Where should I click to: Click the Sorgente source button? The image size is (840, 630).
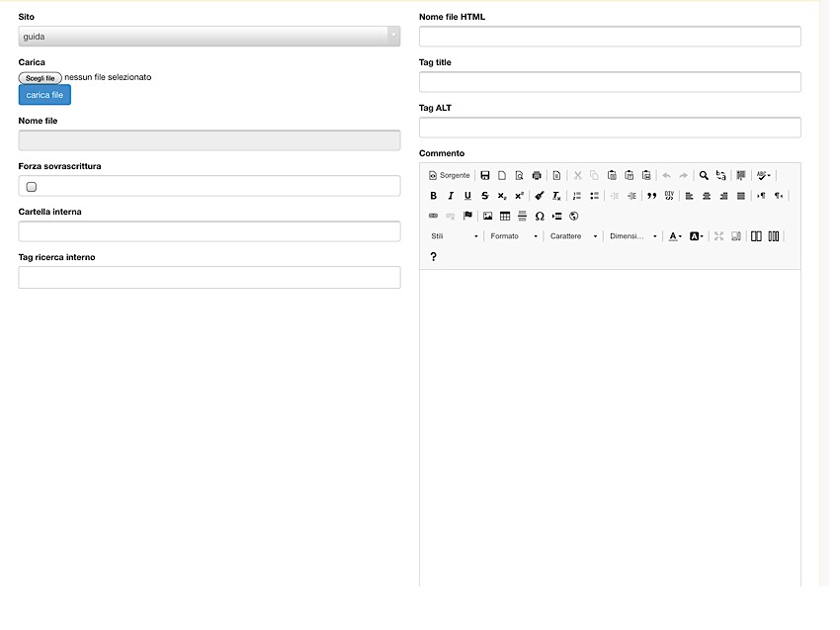(x=450, y=175)
